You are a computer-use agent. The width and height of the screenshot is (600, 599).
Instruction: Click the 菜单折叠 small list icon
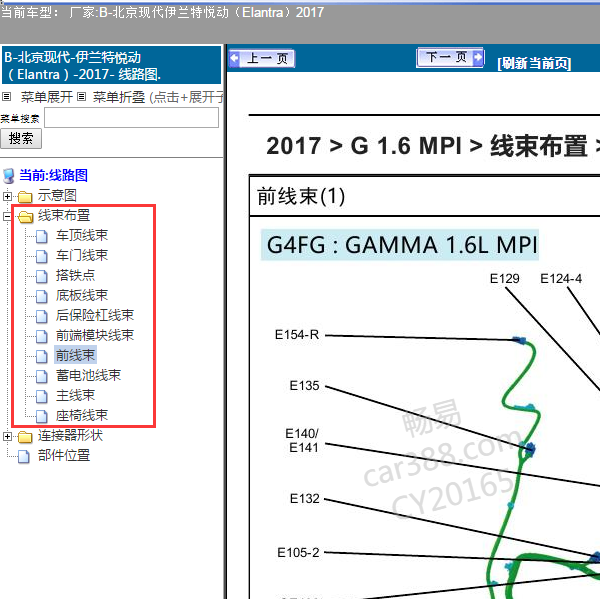(81, 96)
